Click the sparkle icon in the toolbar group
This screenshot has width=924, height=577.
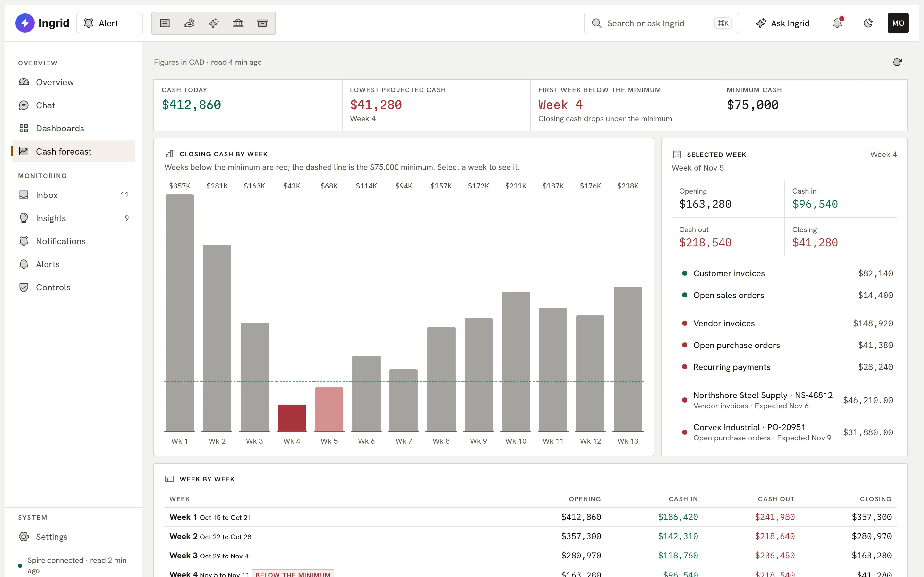[213, 23]
